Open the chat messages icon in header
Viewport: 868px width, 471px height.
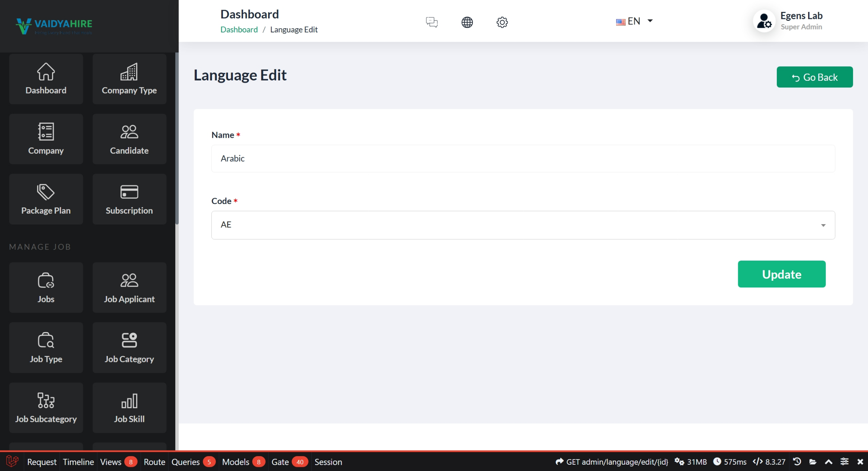click(x=432, y=22)
